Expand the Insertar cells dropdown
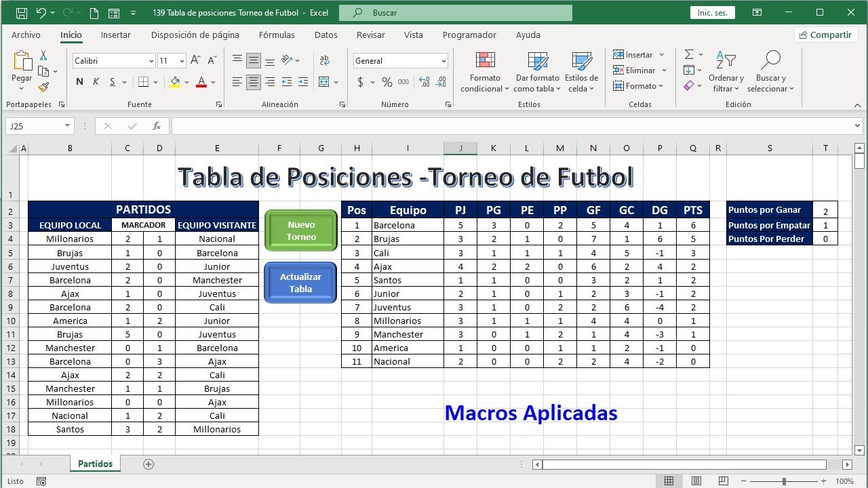The width and height of the screenshot is (868, 488). [661, 55]
